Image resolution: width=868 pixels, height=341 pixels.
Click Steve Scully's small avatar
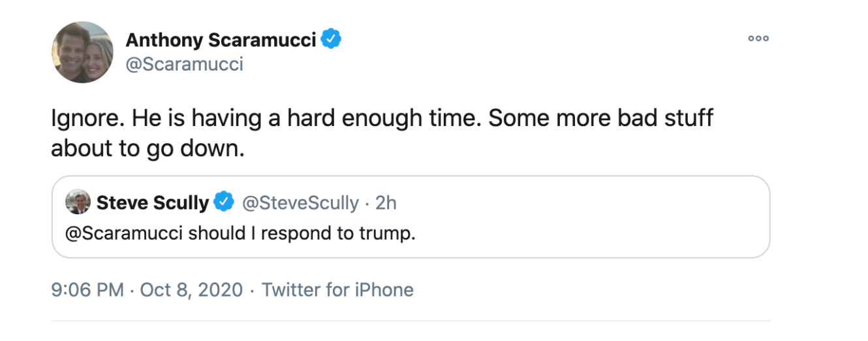(x=78, y=203)
